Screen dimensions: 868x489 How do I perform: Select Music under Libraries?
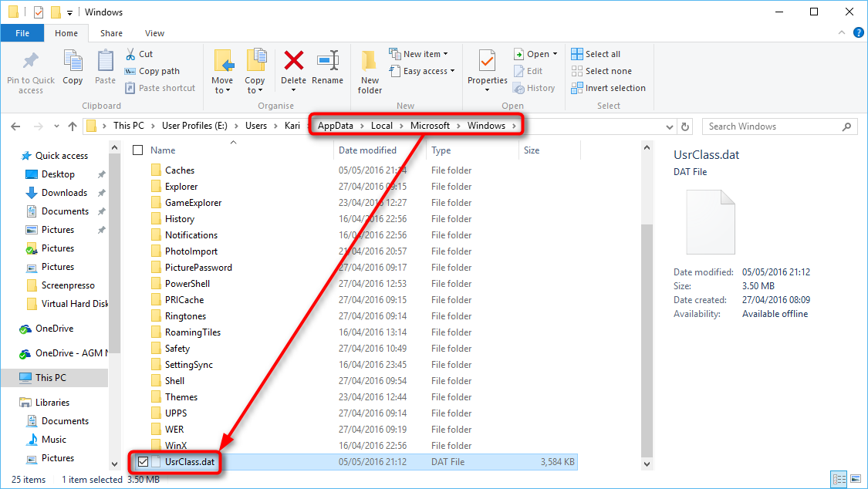coord(54,440)
